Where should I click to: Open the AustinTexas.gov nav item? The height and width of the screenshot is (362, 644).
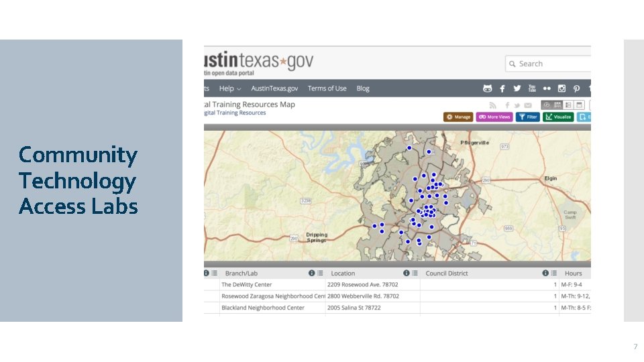coord(274,88)
